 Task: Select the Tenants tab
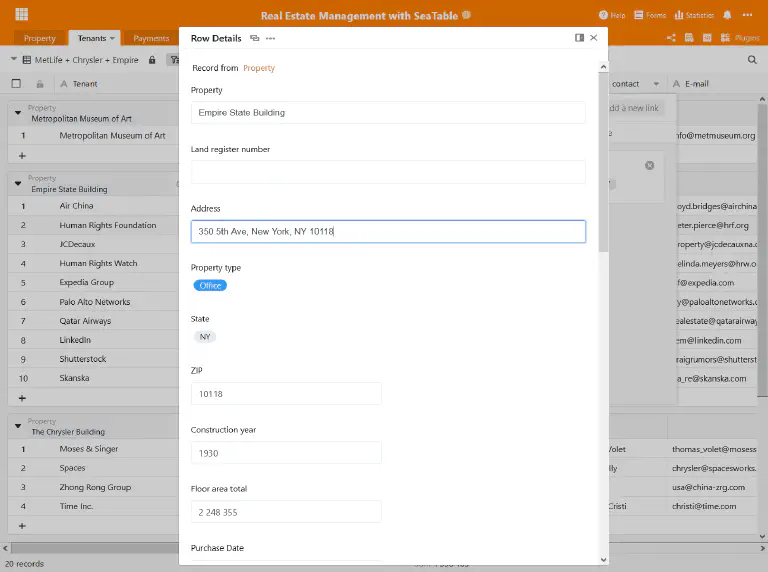92,38
